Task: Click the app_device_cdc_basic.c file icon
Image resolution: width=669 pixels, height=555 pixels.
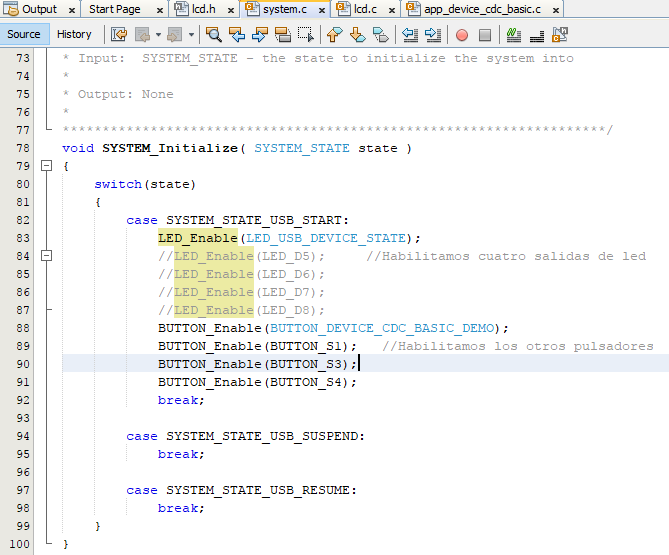Action: (x=414, y=9)
